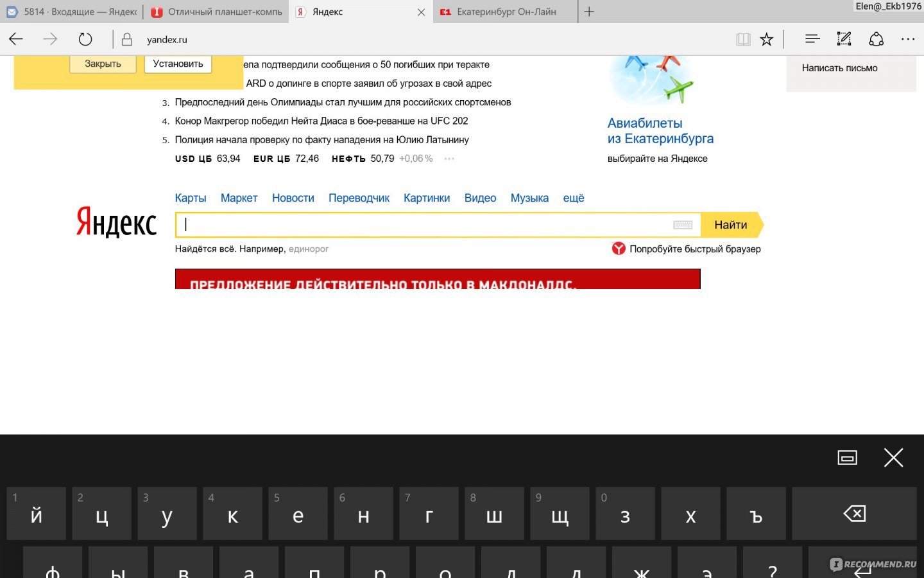
Task: Click the Найти search button
Action: click(731, 225)
